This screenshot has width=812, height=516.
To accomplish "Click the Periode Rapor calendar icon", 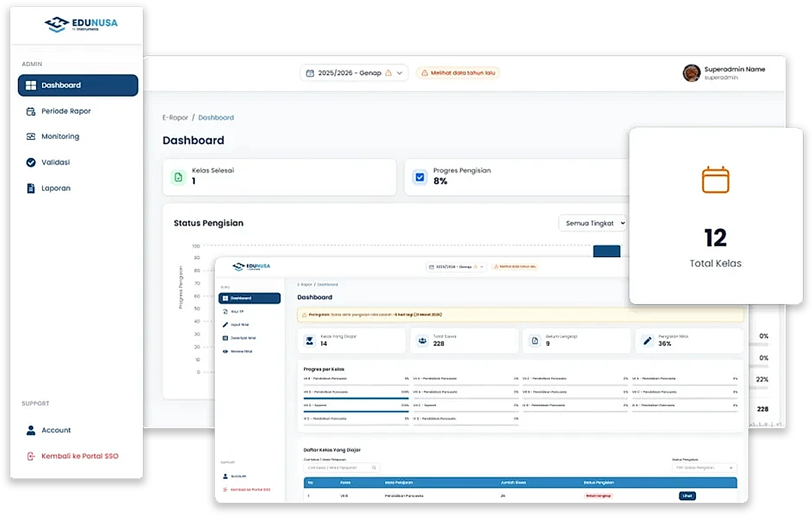I will click(x=31, y=112).
